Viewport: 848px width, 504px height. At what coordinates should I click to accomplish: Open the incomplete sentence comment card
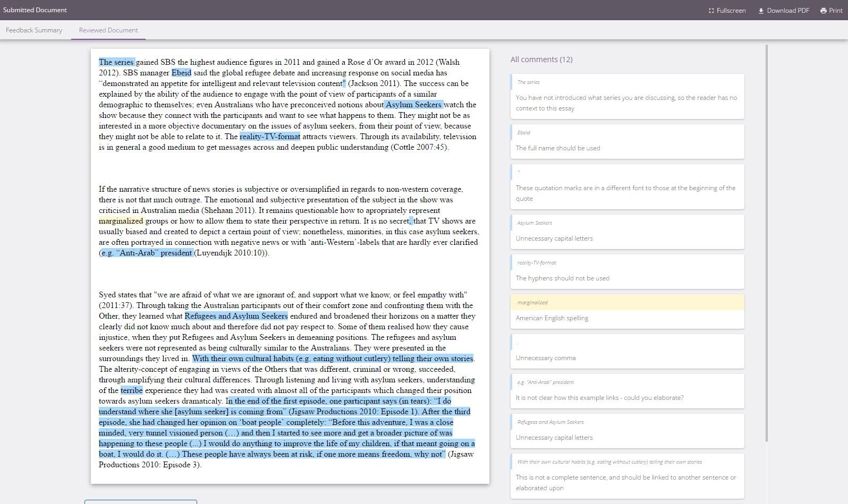click(627, 476)
